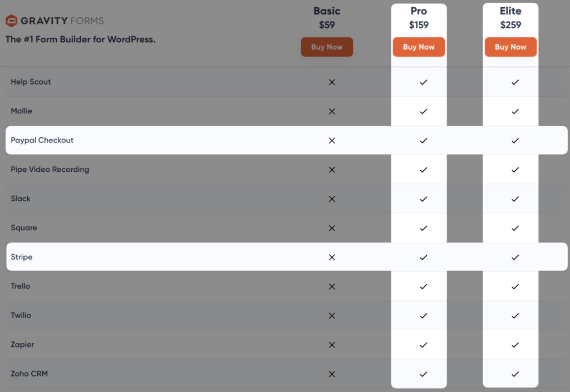Screen dimensions: 570x392
Task: Click the Pipe Video Recording label
Action: [50, 170]
